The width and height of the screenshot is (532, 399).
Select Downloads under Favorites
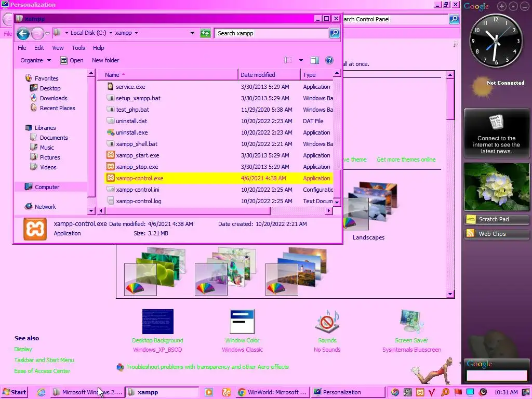pos(54,98)
